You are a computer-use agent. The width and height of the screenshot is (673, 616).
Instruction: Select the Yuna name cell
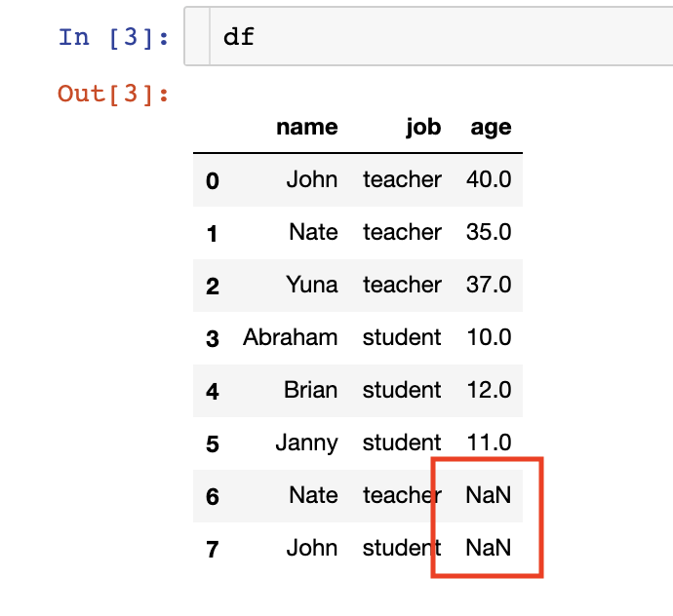pos(312,285)
